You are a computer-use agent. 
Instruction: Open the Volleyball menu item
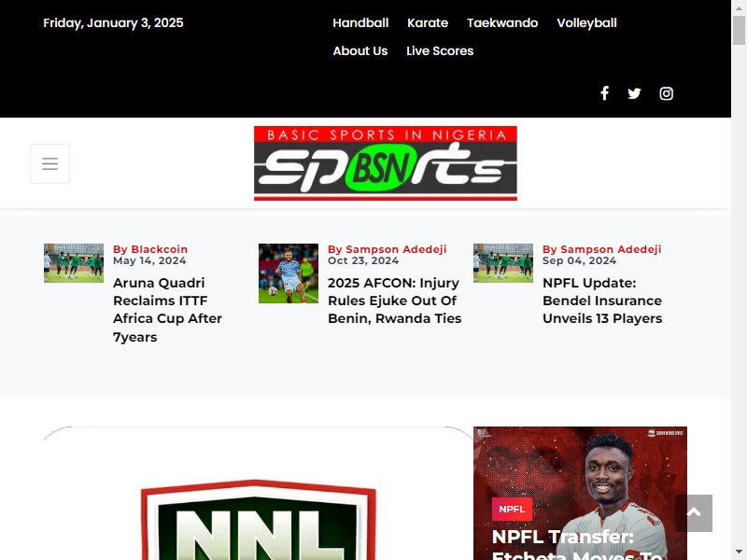587,22
